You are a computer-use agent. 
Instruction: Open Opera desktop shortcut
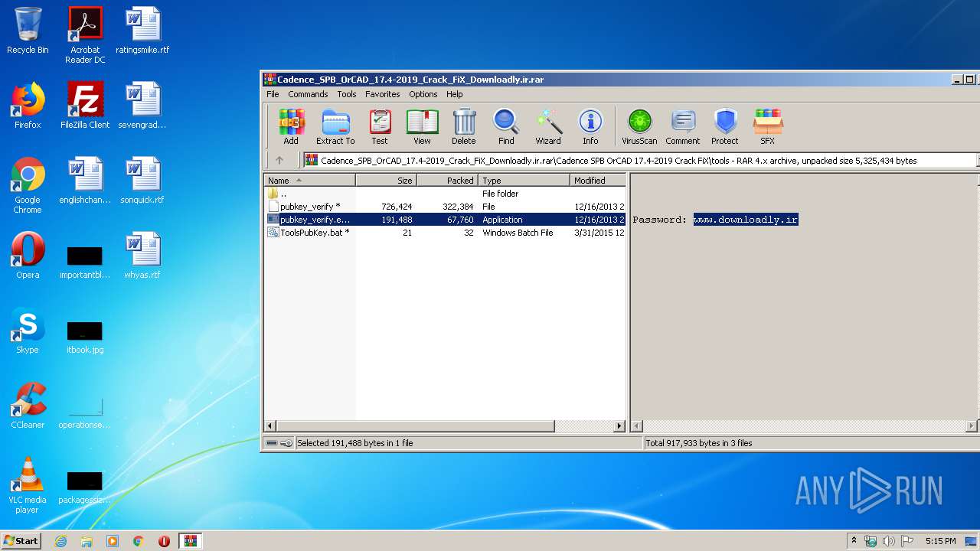[x=28, y=256]
